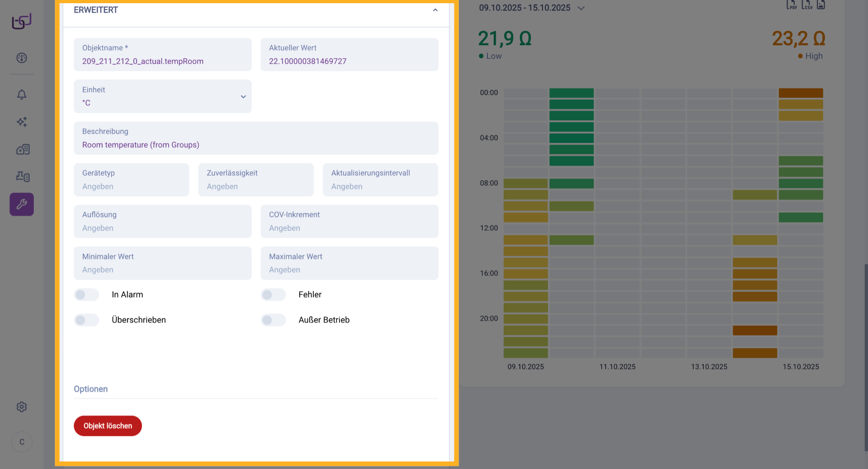Click the AI sparkles icon in sidebar
Image resolution: width=868 pixels, height=469 pixels.
point(22,122)
